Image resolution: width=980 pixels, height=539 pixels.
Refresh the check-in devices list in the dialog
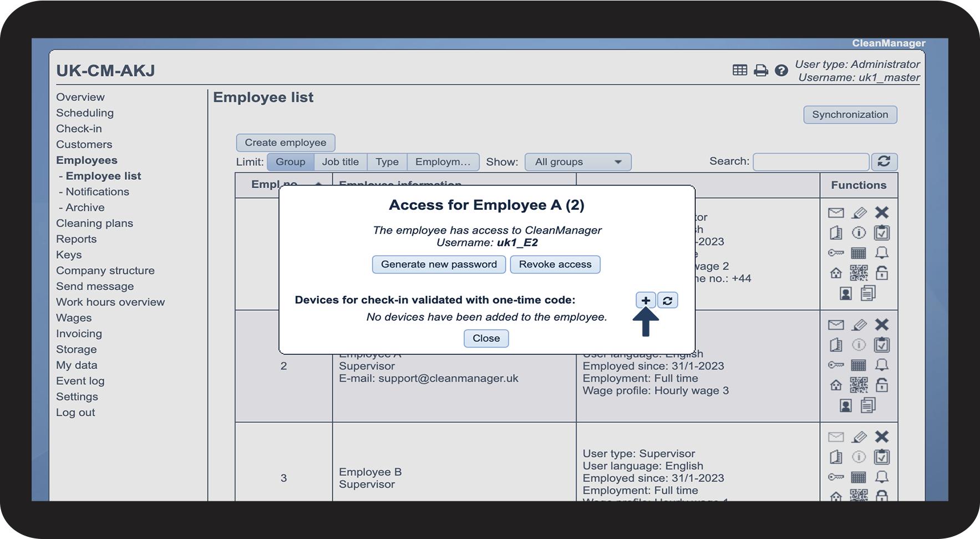(668, 300)
